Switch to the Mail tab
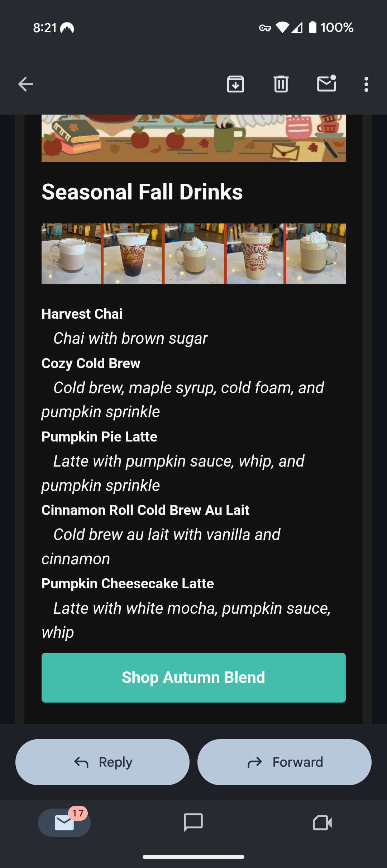This screenshot has height=868, width=387. coord(64,822)
